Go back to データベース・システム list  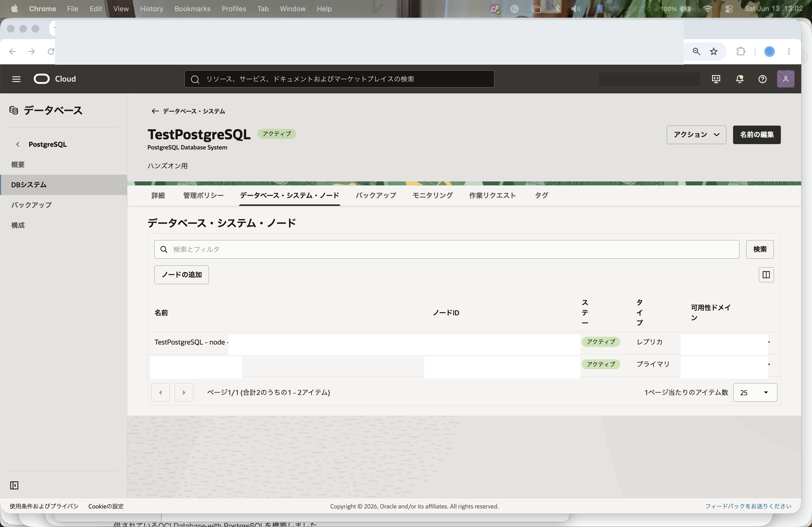pyautogui.click(x=188, y=111)
